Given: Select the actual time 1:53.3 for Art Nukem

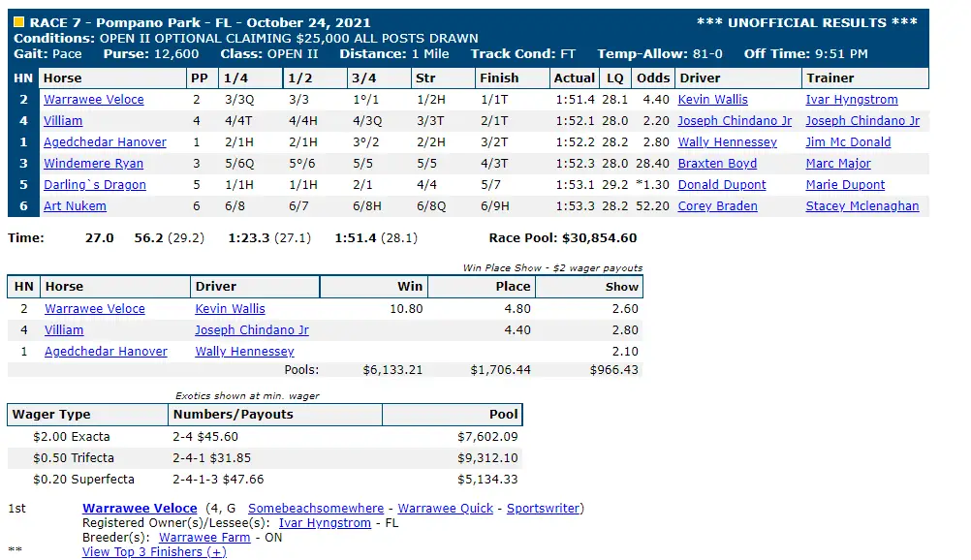Looking at the screenshot, I should [576, 205].
